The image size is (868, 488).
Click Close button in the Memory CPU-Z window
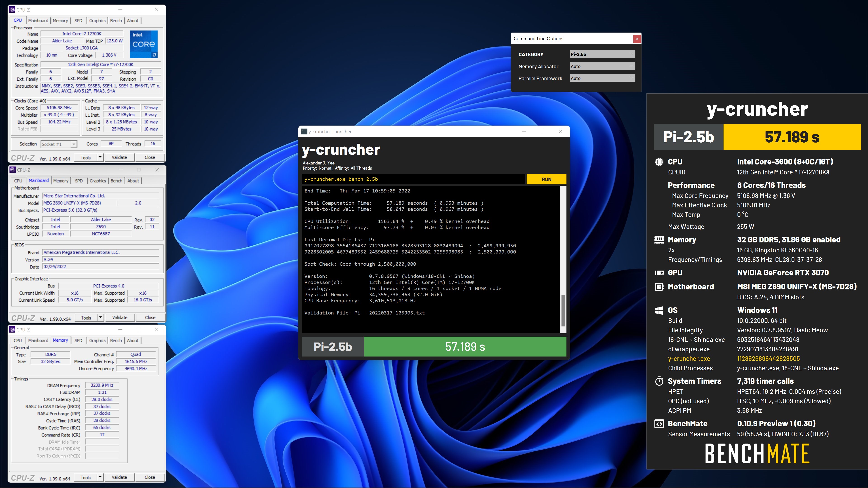click(150, 477)
